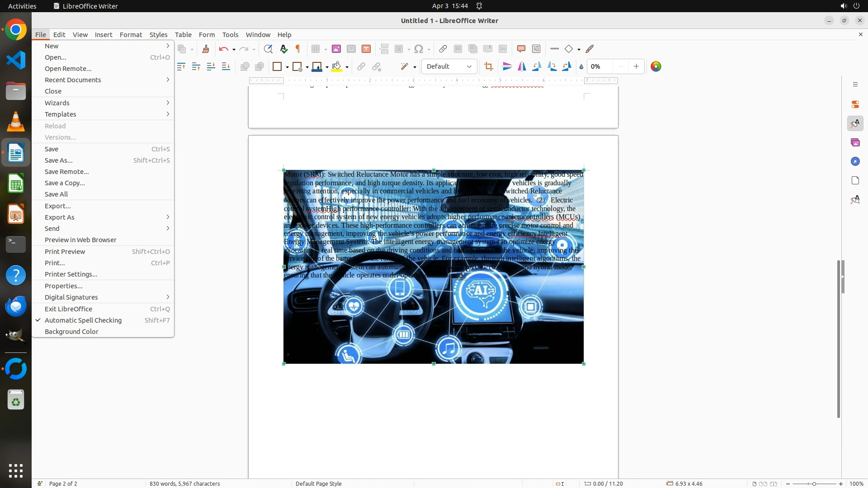This screenshot has width=868, height=488.
Task: Click the Clone Formatting paintbrush icon
Action: (x=206, y=49)
